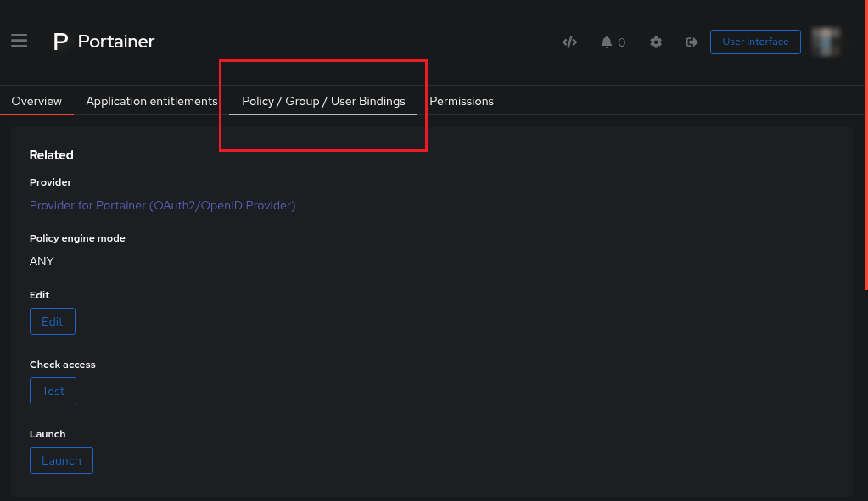Image resolution: width=868 pixels, height=501 pixels.
Task: Click the Edit application button
Action: tap(53, 321)
